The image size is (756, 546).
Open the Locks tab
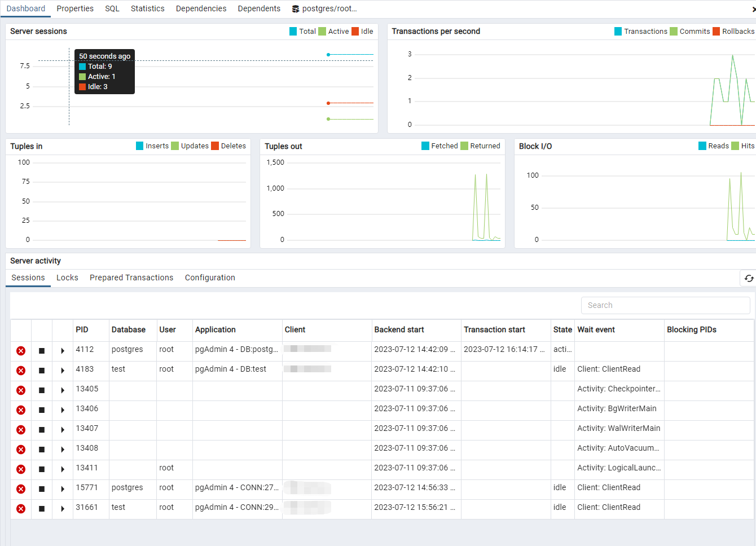click(67, 278)
